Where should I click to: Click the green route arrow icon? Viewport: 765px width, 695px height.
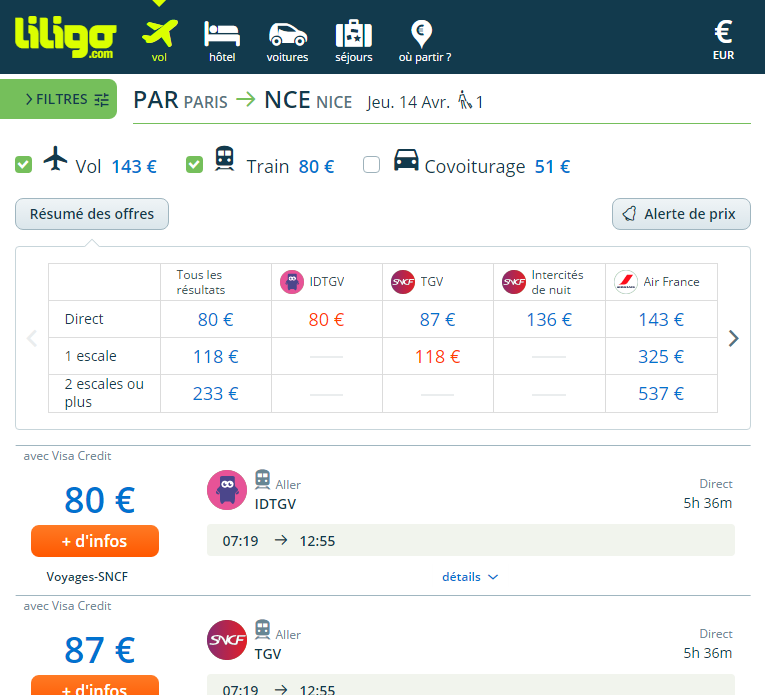(x=246, y=99)
